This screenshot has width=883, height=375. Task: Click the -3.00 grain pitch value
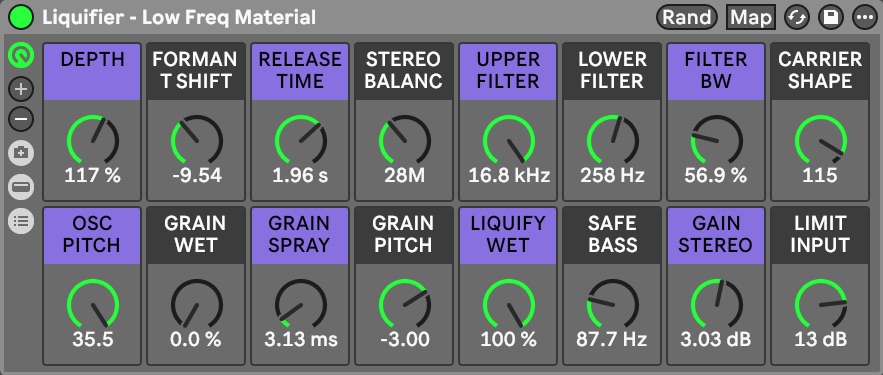point(404,340)
